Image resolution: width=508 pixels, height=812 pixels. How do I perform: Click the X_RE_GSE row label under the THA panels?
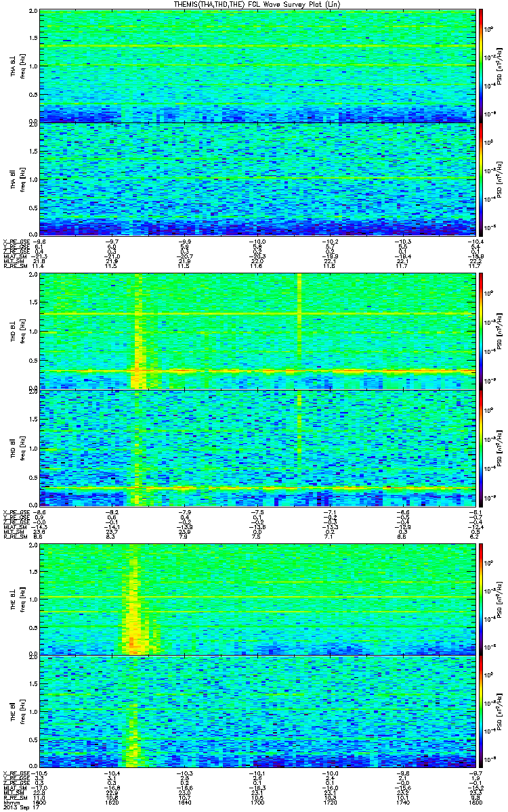tap(15, 241)
